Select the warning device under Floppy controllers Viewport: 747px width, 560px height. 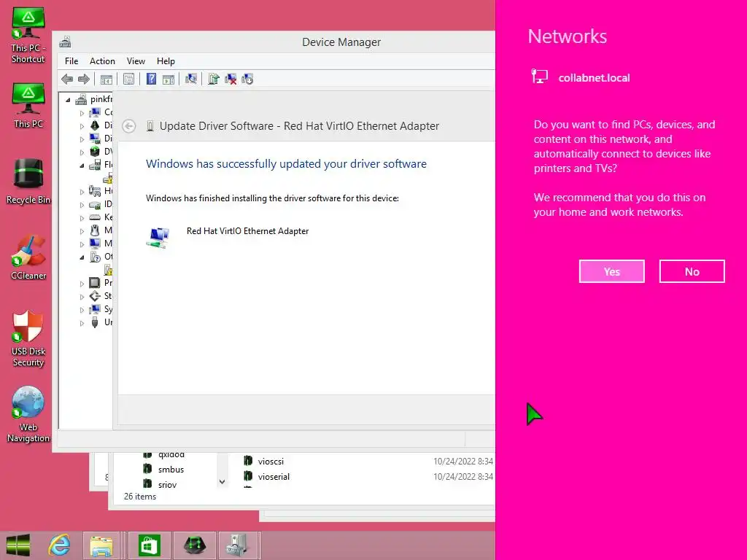tap(108, 179)
